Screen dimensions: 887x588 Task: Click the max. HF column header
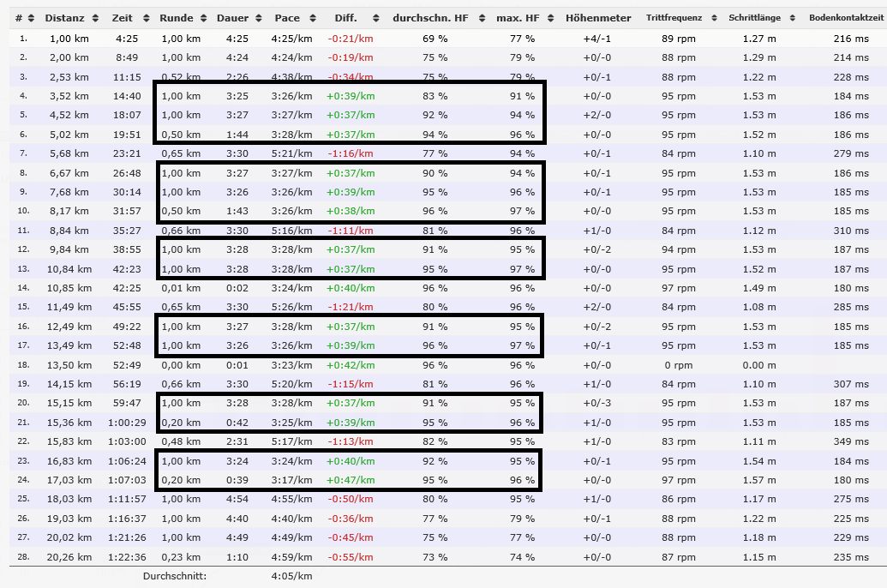coord(517,18)
